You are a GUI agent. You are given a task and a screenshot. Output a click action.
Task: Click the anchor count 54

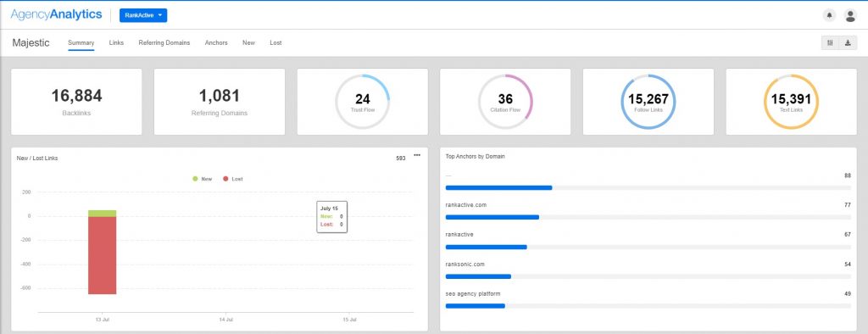click(848, 264)
